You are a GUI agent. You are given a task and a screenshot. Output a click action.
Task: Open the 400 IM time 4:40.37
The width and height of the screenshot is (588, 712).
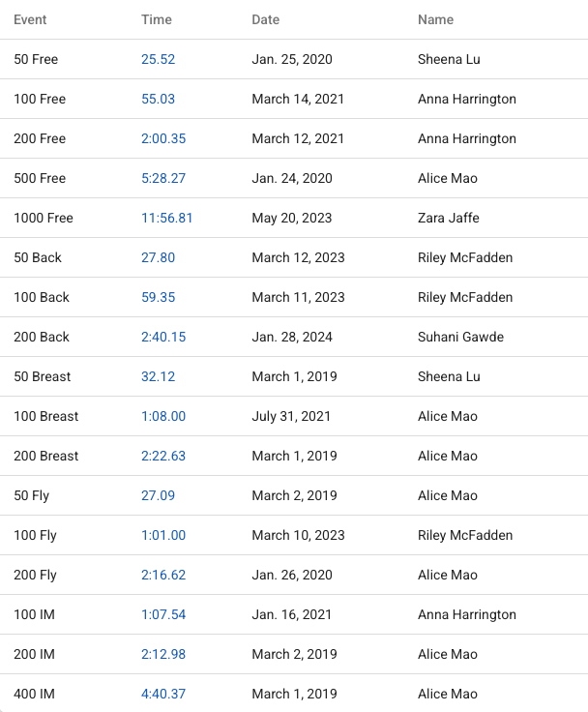(x=163, y=694)
